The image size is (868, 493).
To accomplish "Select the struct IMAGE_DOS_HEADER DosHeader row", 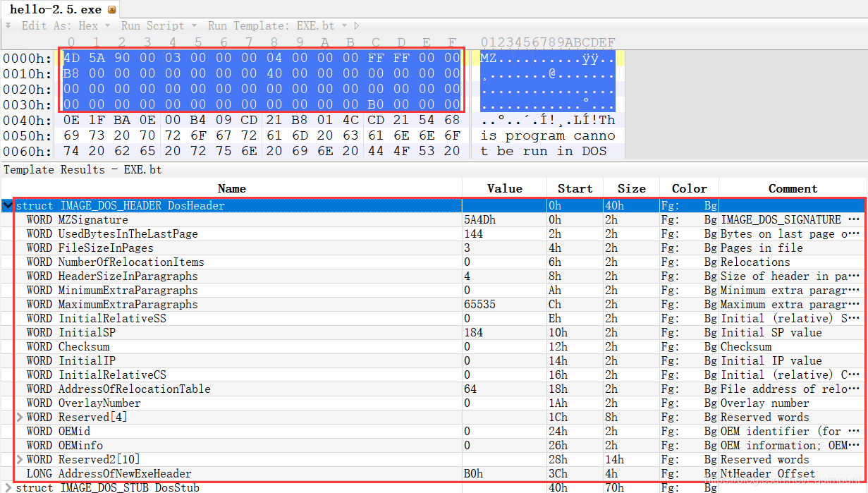I will tap(434, 206).
